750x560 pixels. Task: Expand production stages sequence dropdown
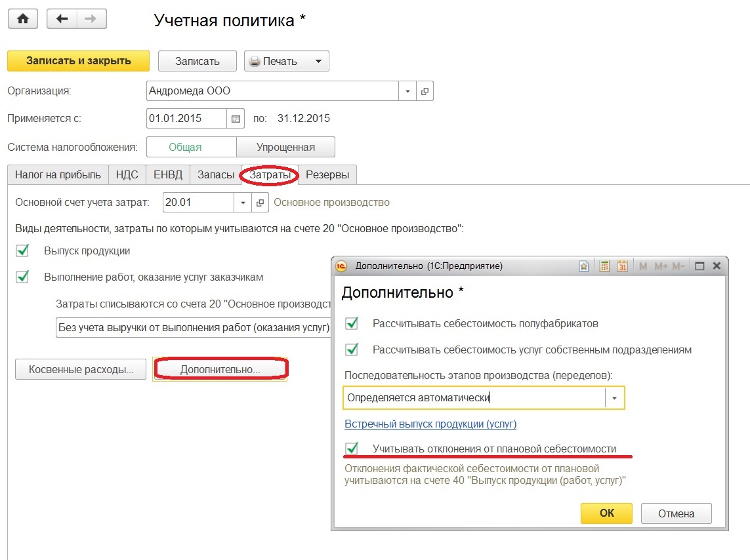(615, 398)
